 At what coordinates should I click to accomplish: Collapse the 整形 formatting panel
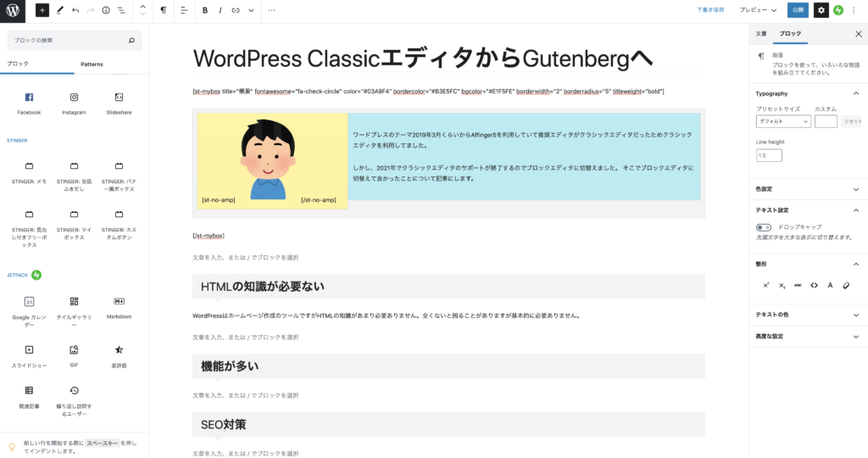pos(808,264)
